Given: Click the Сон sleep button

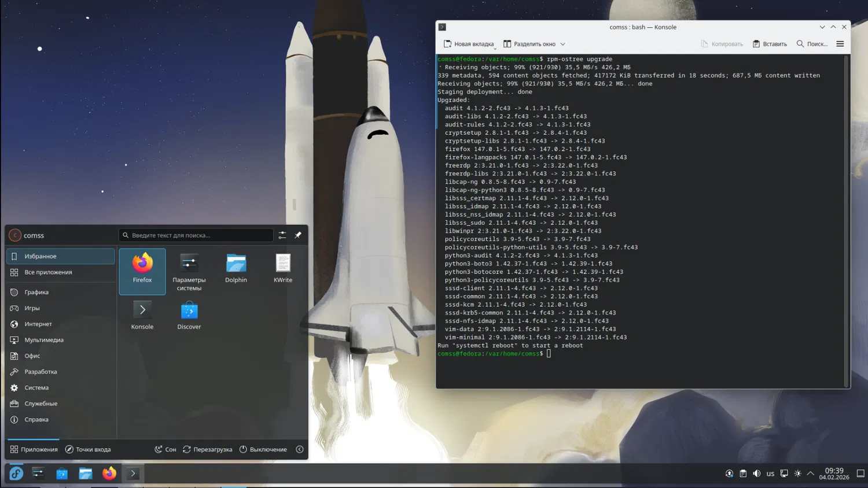Looking at the screenshot, I should point(165,449).
